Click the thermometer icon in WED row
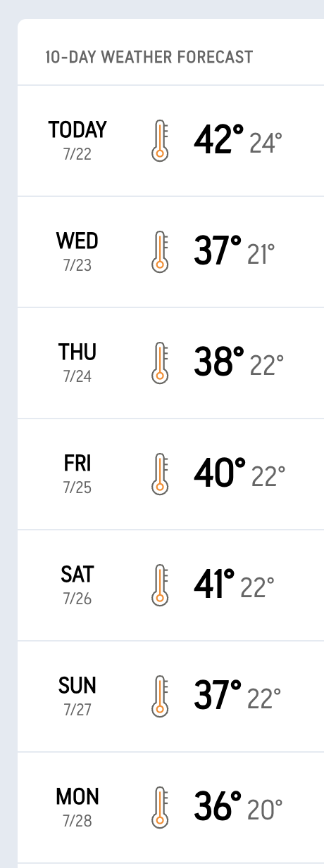 point(161,252)
